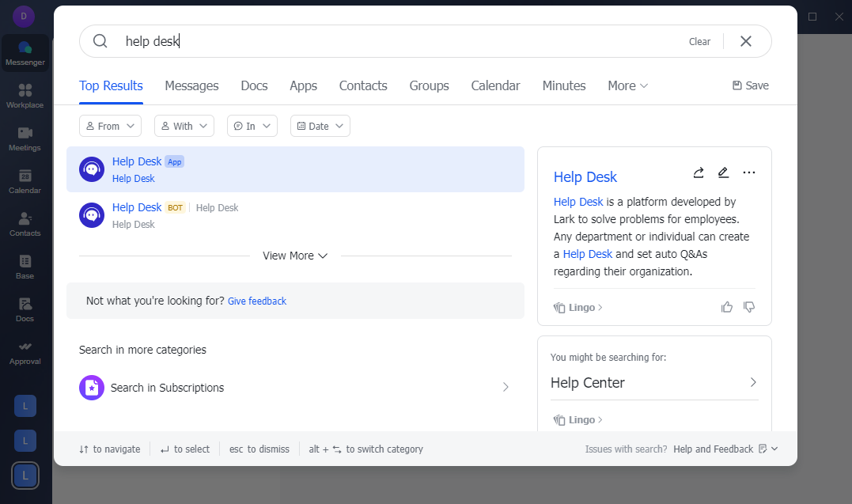The width and height of the screenshot is (852, 504).
Task: Give a thumbs down on the Help Desk description
Action: tap(748, 307)
